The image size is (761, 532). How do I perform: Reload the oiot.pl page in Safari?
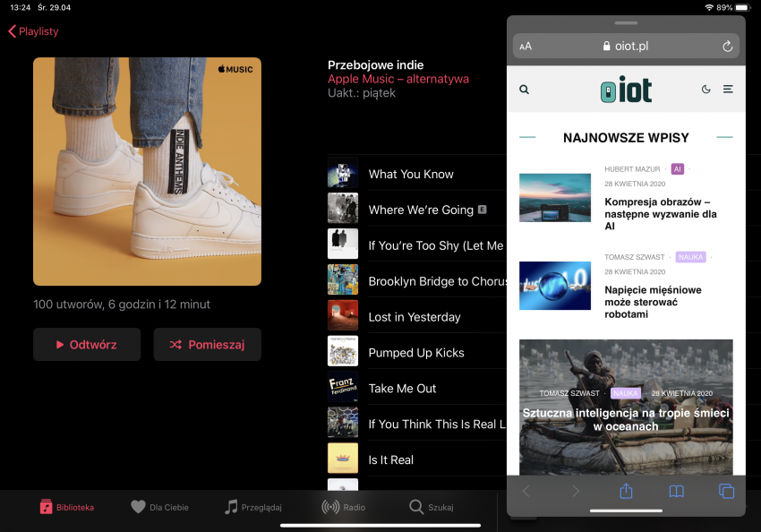click(x=727, y=46)
